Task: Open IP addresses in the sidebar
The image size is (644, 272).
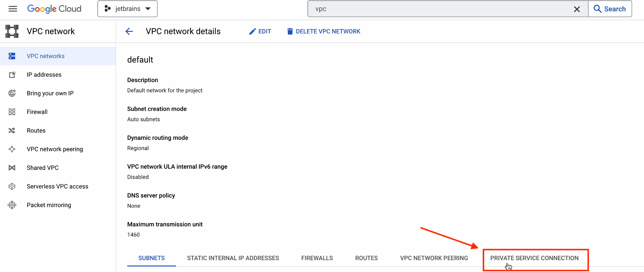Action: [x=44, y=75]
